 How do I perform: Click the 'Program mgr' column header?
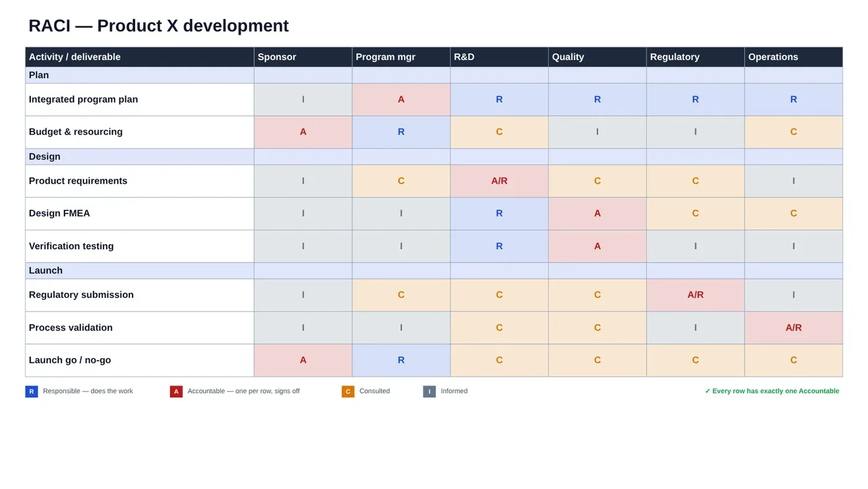401,57
